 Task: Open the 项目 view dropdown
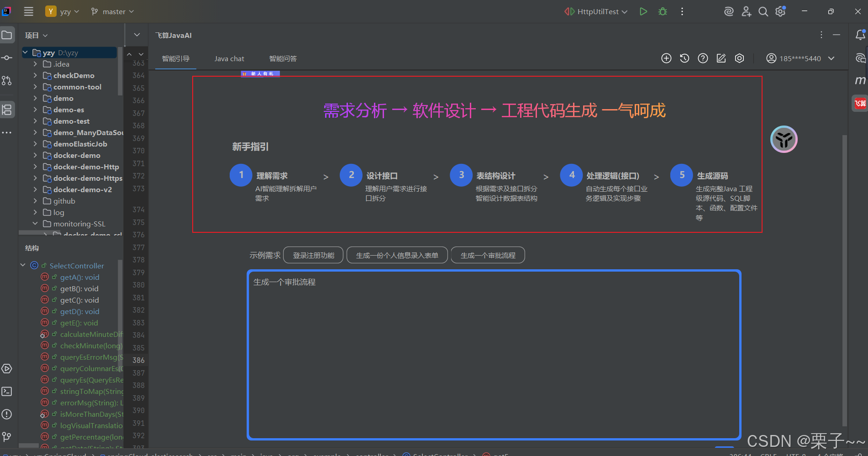click(37, 35)
